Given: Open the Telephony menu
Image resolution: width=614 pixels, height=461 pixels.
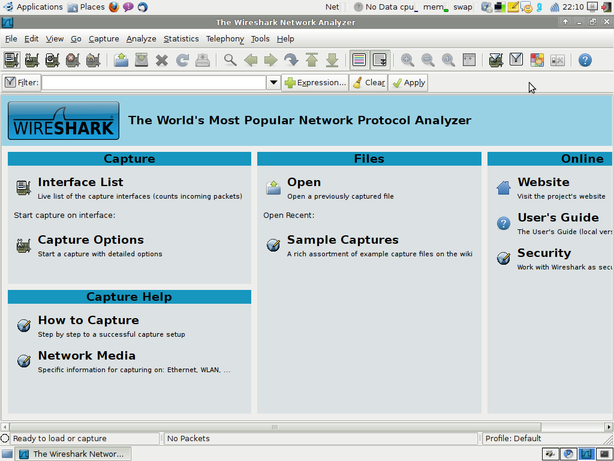Looking at the screenshot, I should tap(225, 39).
